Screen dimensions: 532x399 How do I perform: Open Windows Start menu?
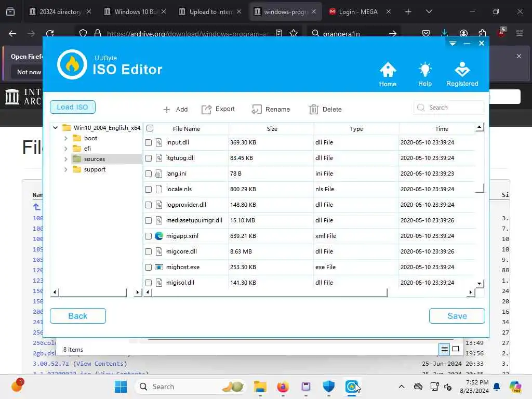click(121, 387)
